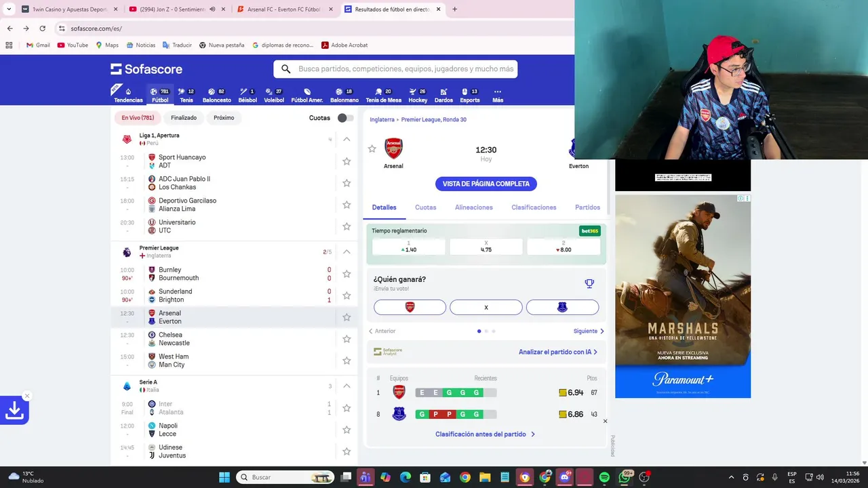Select the 1.40 home win odds
The width and height of the screenshot is (868, 488).
coord(409,247)
